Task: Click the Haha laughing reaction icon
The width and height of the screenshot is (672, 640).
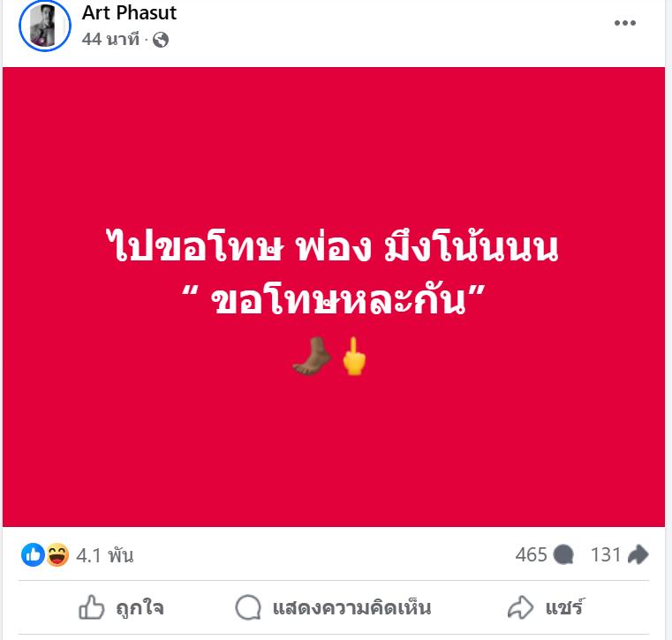Action: point(57,554)
